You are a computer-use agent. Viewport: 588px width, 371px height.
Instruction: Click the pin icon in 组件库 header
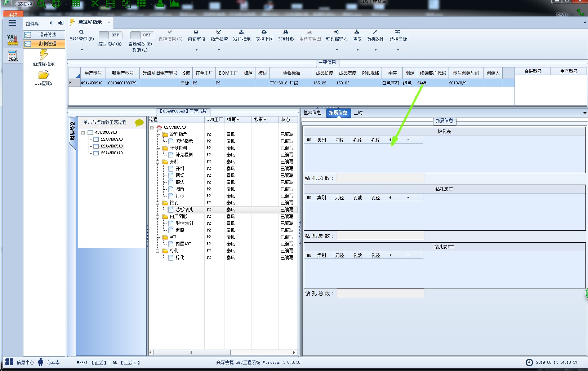pos(61,23)
